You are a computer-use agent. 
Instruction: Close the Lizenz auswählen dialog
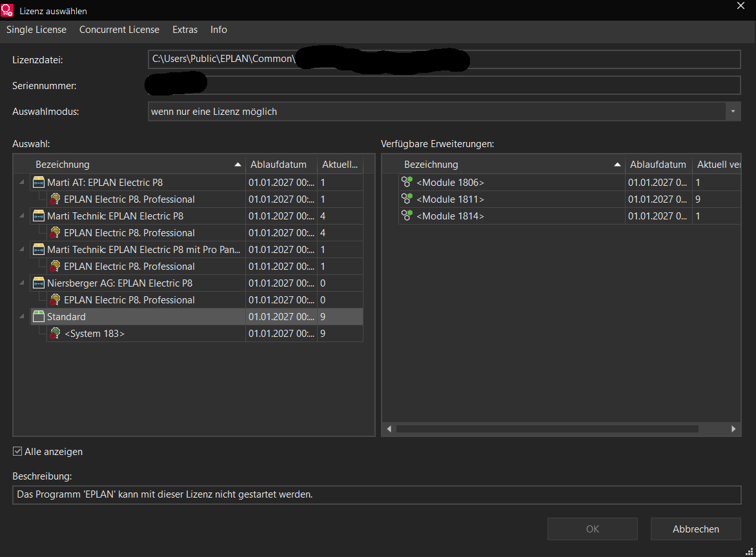pos(741,6)
